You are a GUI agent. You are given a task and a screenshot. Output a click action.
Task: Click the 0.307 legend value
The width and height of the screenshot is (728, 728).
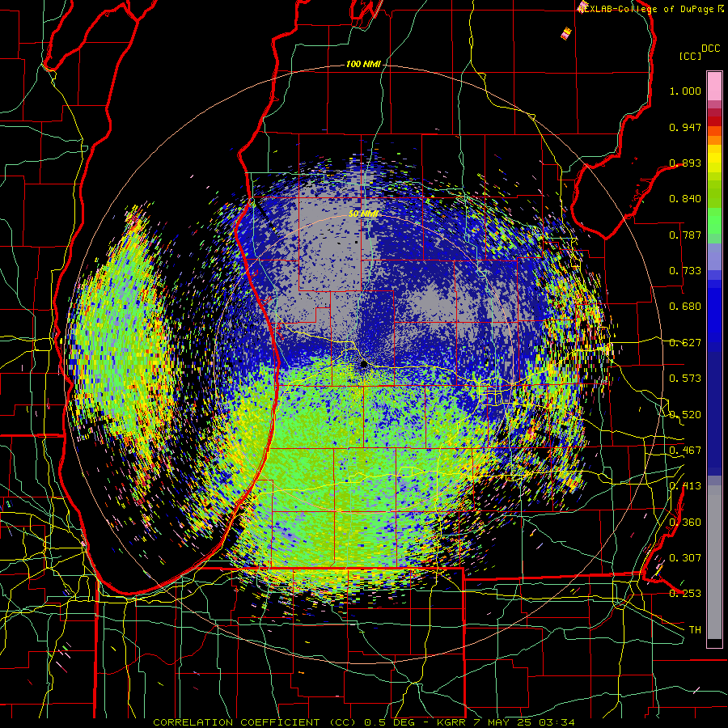(x=685, y=558)
